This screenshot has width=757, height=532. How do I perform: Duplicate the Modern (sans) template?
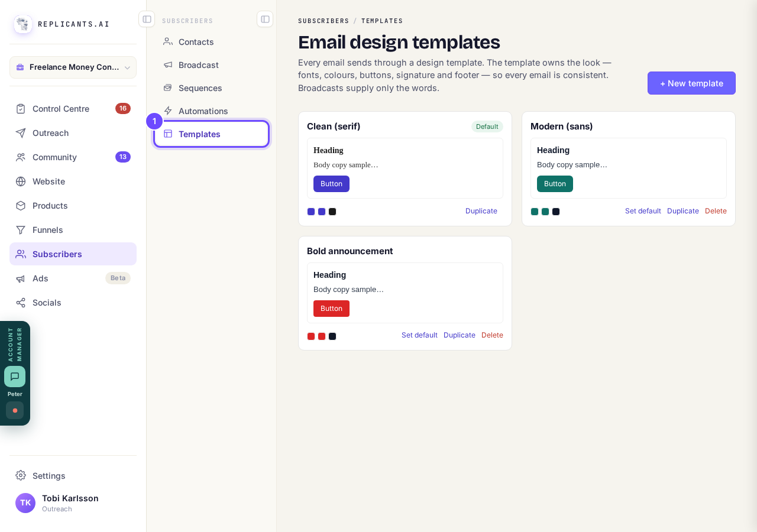click(x=683, y=211)
